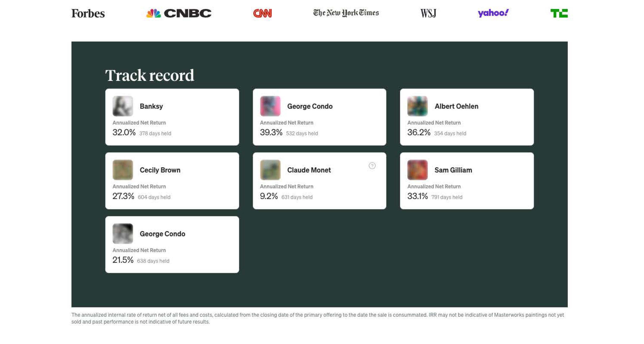Viewport: 644px width, 344px height.
Task: Click the red CNN logo
Action: (x=262, y=13)
